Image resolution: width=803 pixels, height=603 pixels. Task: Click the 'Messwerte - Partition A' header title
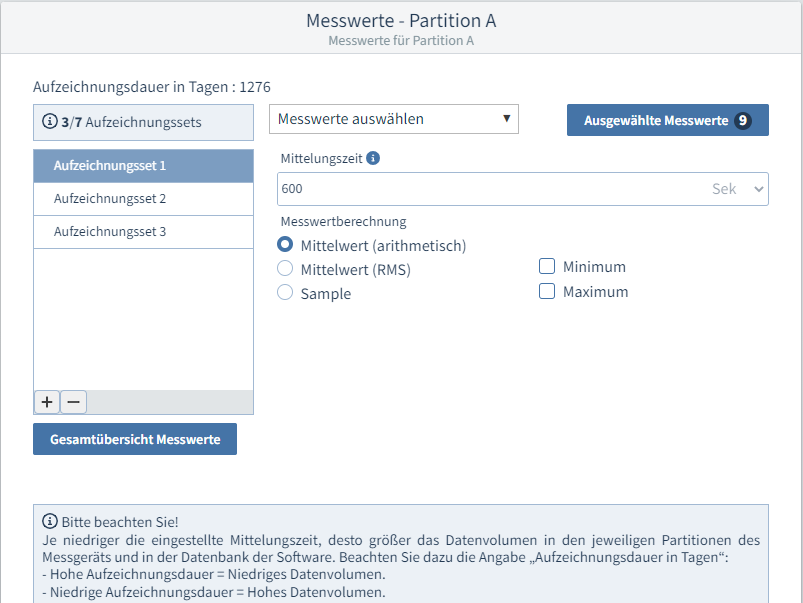tap(401, 20)
